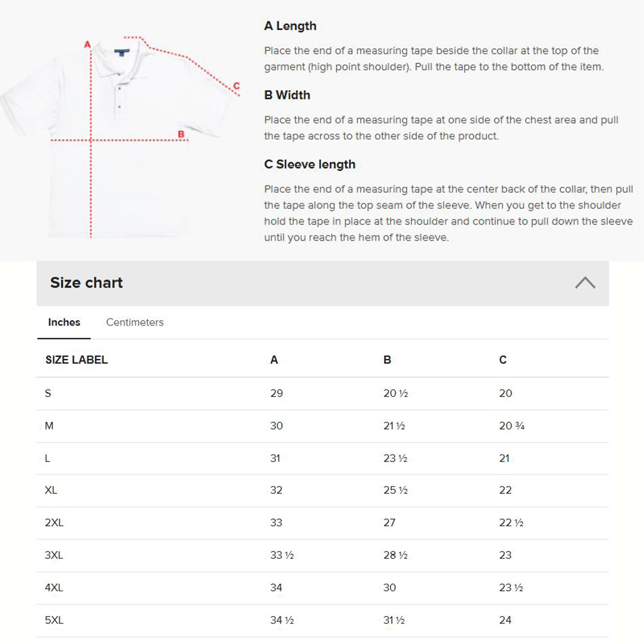Select the C Sleeve length heading
The width and height of the screenshot is (644, 644).
tap(310, 164)
